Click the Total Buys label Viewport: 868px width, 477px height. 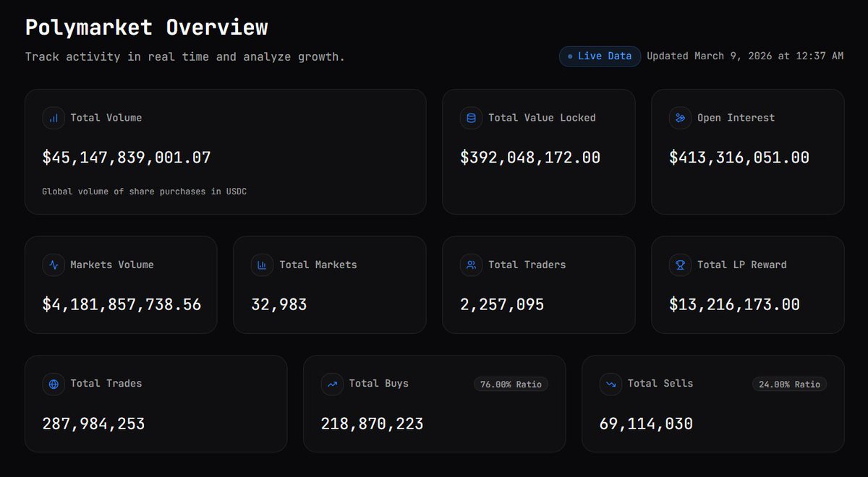point(379,384)
